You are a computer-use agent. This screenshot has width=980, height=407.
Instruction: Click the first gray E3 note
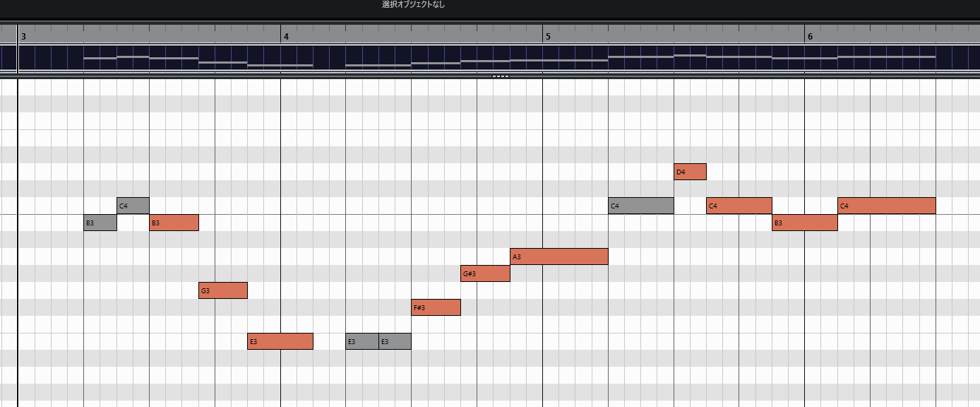coord(361,341)
